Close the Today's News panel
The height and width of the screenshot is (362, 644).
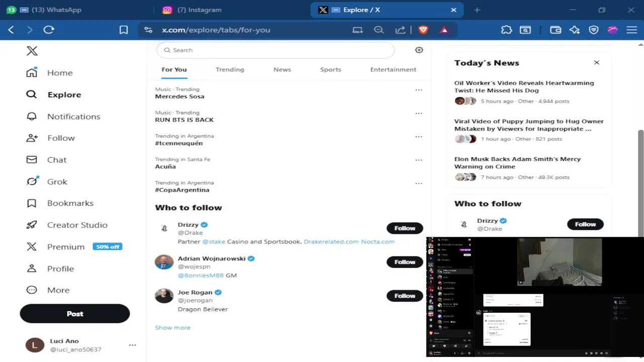597,63
